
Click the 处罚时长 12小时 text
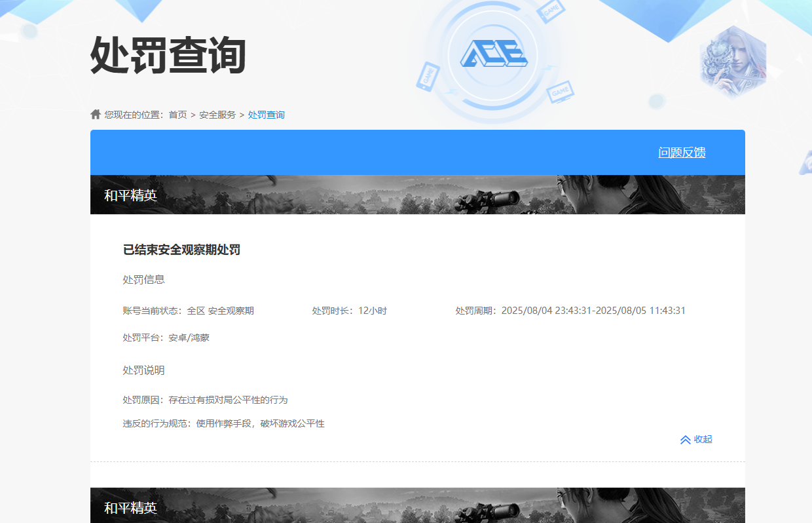[x=350, y=311]
